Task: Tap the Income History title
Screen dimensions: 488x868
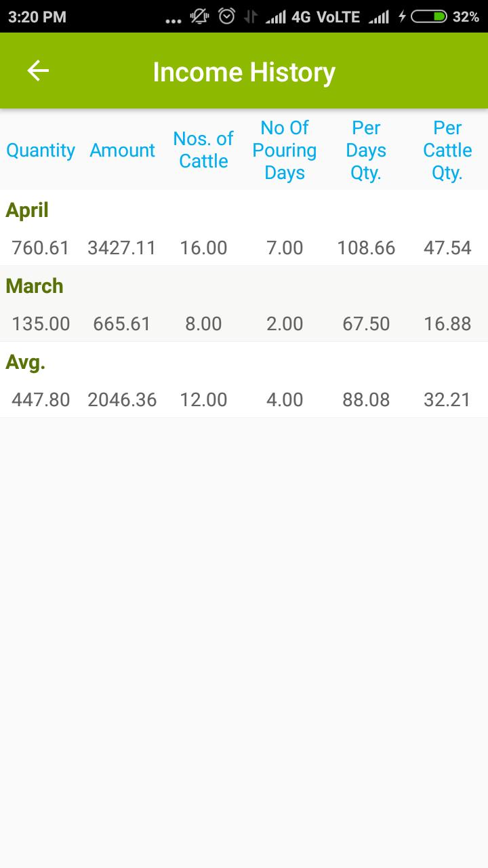Action: (244, 72)
